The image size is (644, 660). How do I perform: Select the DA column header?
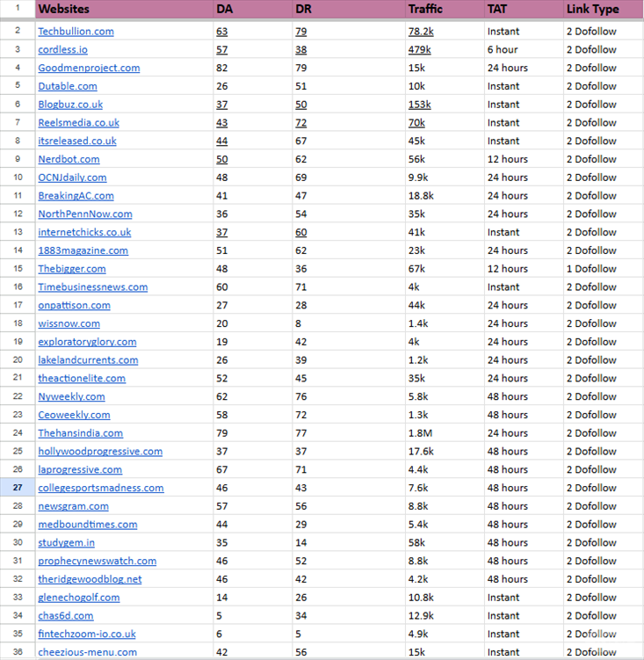coord(252,10)
